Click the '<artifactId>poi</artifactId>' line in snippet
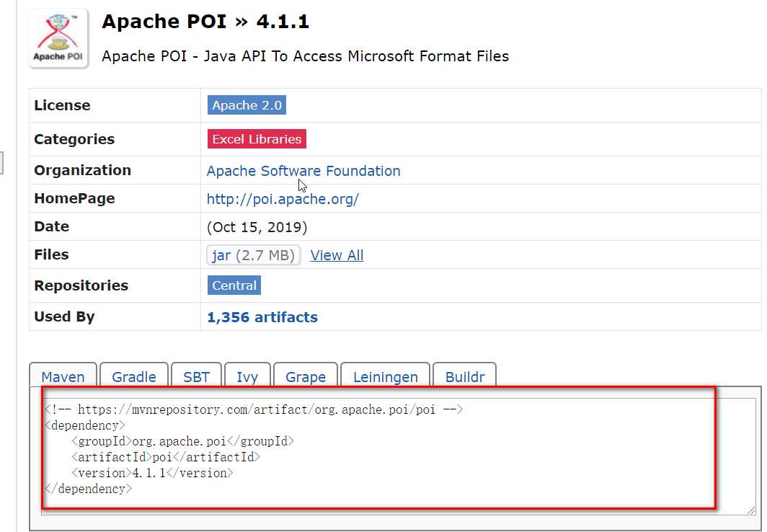The height and width of the screenshot is (532, 767). [x=166, y=457]
